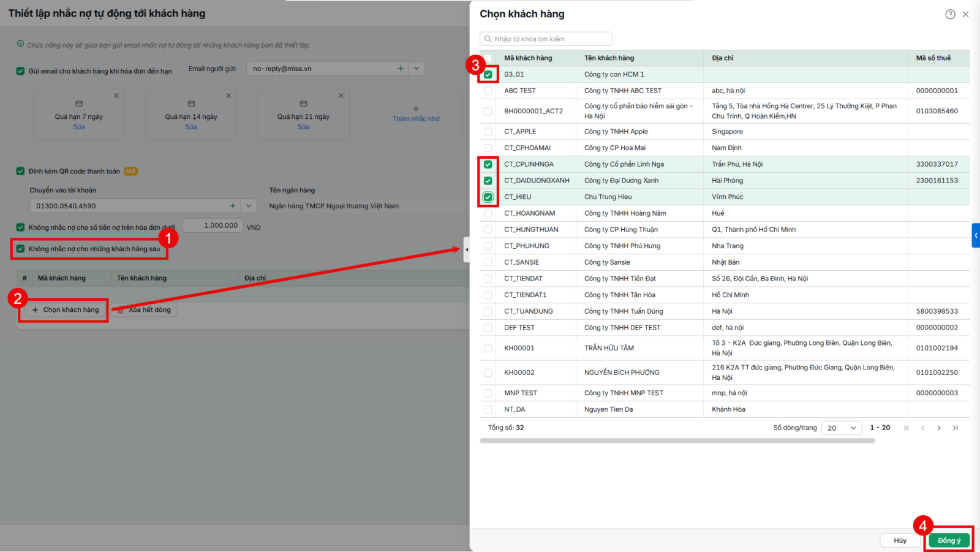Click envelope icon on Quá hạn 14 ngày card

coord(191,104)
